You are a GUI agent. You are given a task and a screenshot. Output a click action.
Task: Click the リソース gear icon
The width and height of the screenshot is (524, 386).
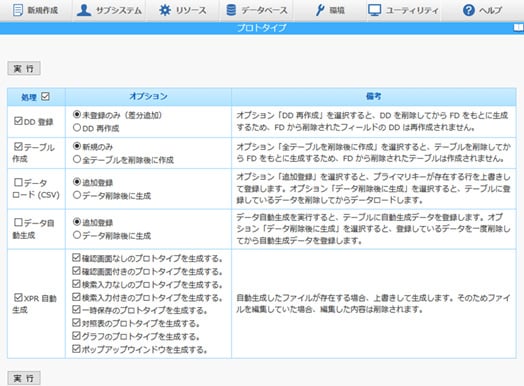[165, 10]
